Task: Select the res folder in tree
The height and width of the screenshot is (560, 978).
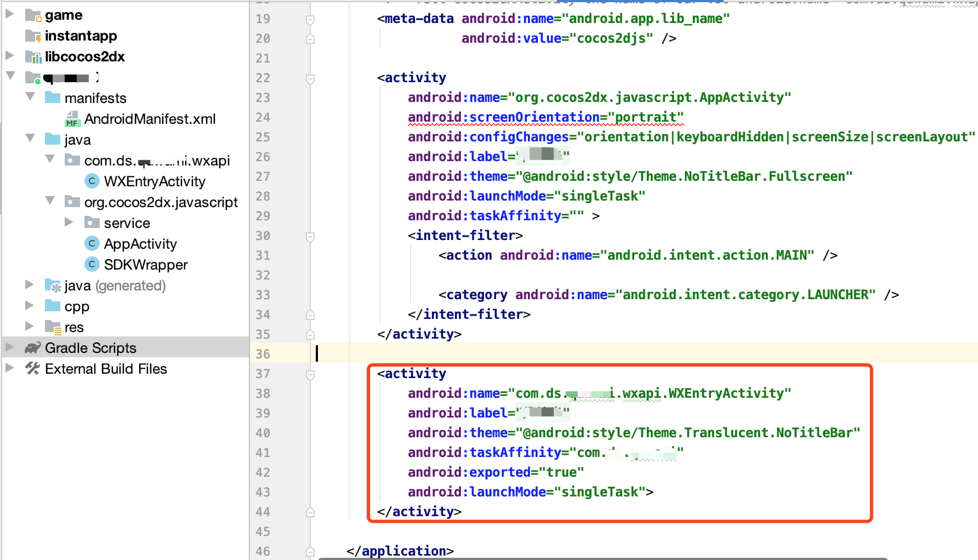Action: [74, 327]
